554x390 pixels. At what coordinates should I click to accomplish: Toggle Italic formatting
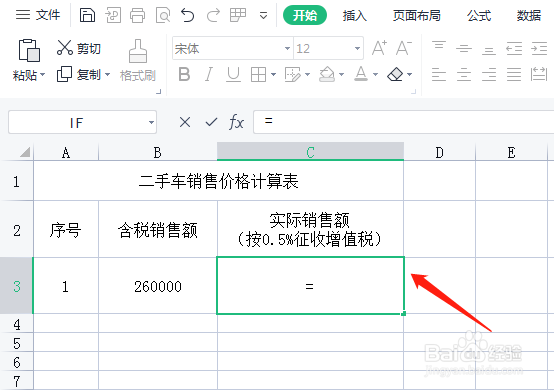[209, 74]
